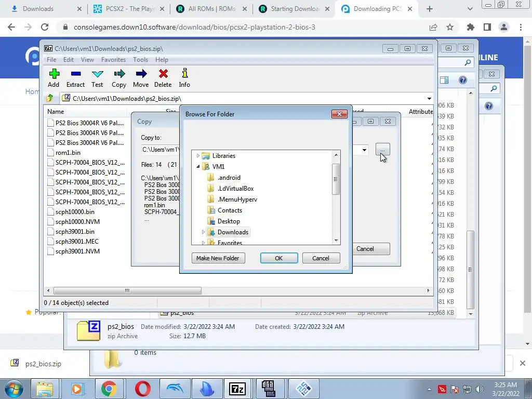Image resolution: width=532 pixels, height=399 pixels.
Task: Open Windows Explorer from the taskbar
Action: point(45,389)
